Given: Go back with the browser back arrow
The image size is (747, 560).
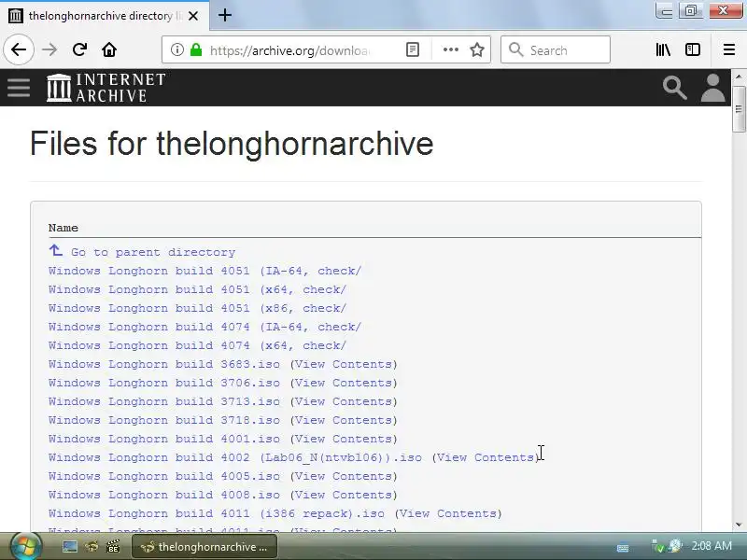Looking at the screenshot, I should [19, 49].
